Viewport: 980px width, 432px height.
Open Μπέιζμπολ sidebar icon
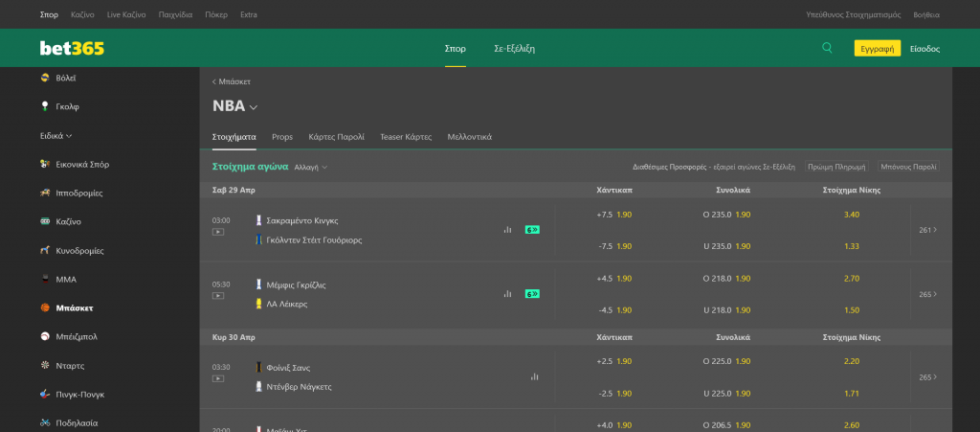pos(45,336)
